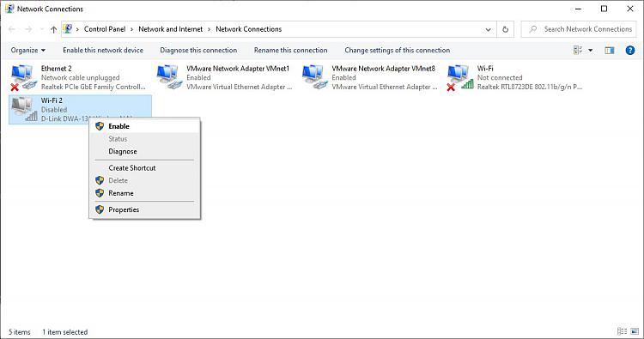Click the 'Disabled' status under Wi-Fi 2
Image resolution: width=644 pixels, height=339 pixels.
coord(54,110)
